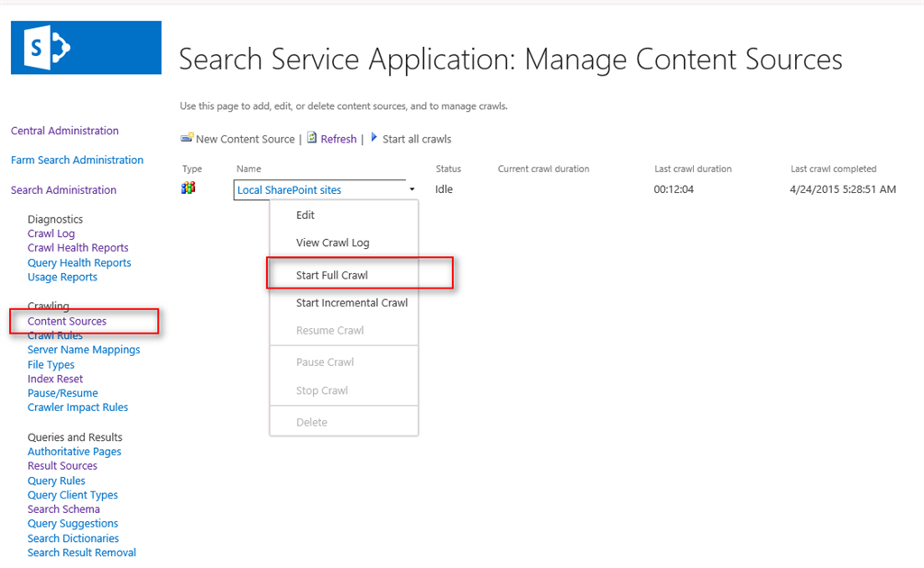924x568 pixels.
Task: Click the Refresh page icon
Action: coord(312,138)
